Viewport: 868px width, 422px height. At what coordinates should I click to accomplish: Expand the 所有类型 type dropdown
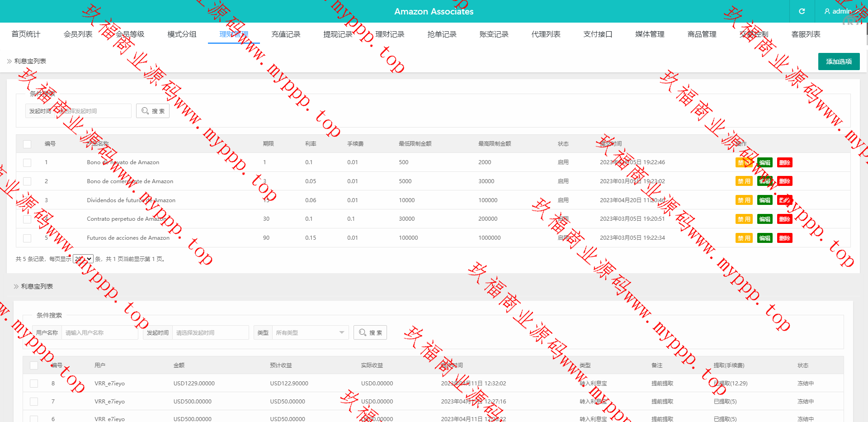click(310, 332)
